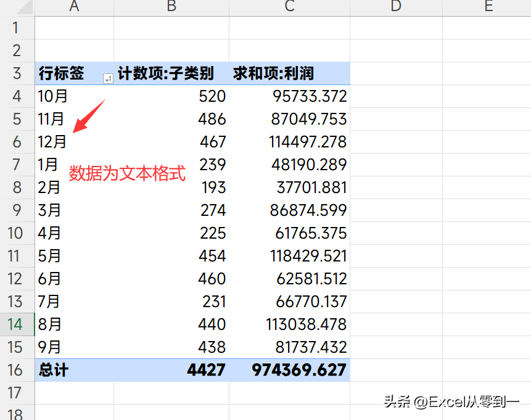Click the profit cell 37701.881
The width and height of the screenshot is (531, 420).
click(289, 187)
